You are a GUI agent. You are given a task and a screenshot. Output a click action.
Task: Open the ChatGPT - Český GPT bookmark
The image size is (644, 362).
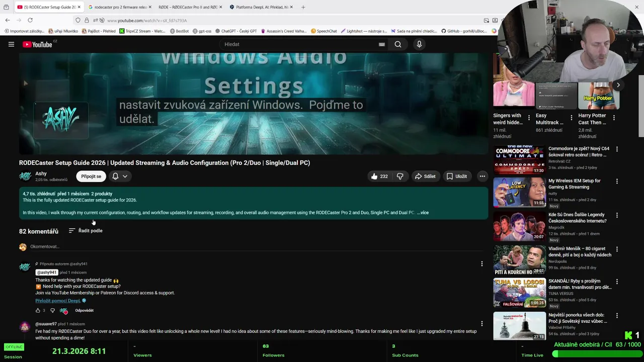(235, 31)
